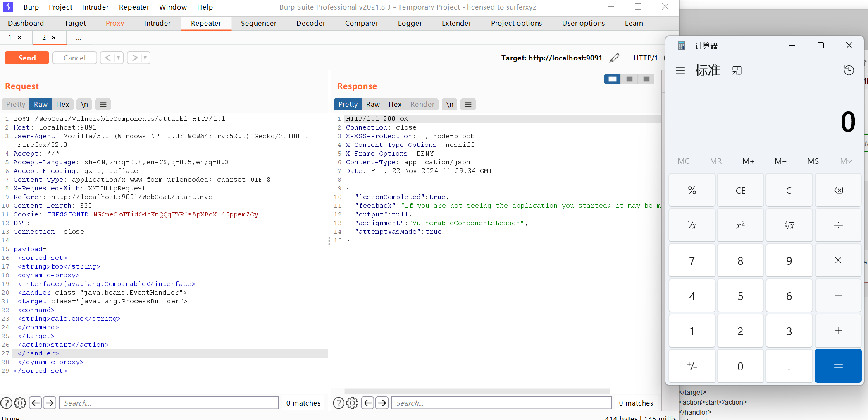Open the Project options tab
This screenshot has width=868, height=420.
[x=516, y=23]
